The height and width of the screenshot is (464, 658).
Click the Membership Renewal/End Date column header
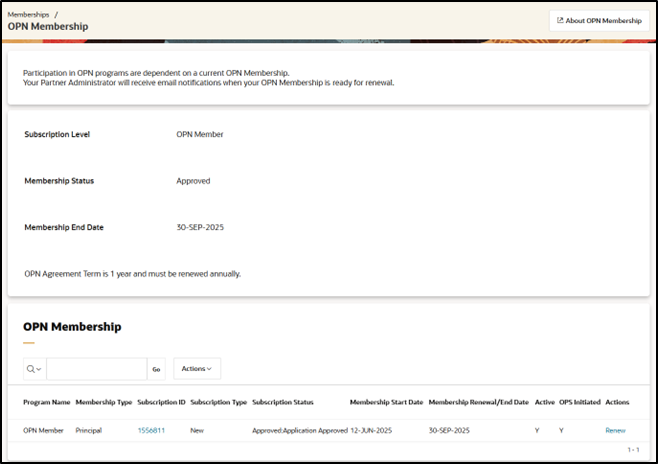point(478,402)
